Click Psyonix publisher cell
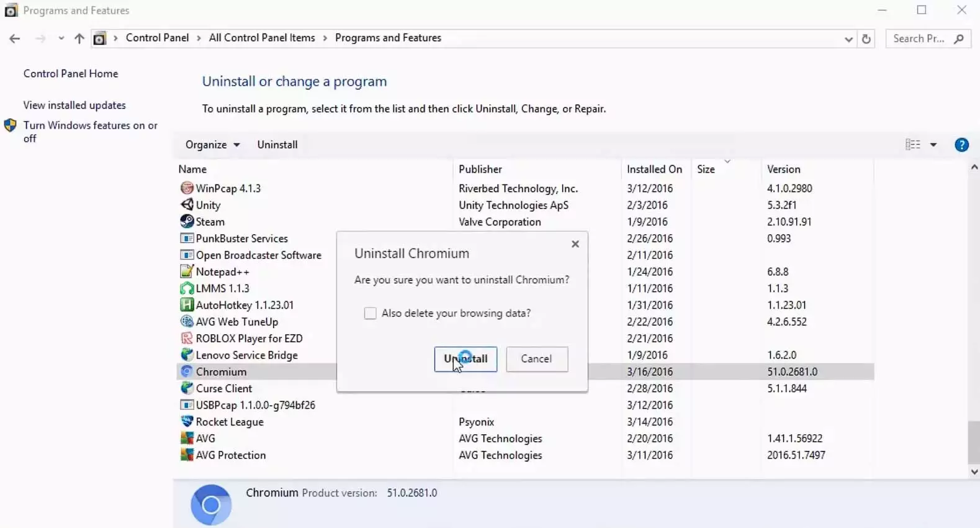The image size is (980, 528). tap(476, 422)
